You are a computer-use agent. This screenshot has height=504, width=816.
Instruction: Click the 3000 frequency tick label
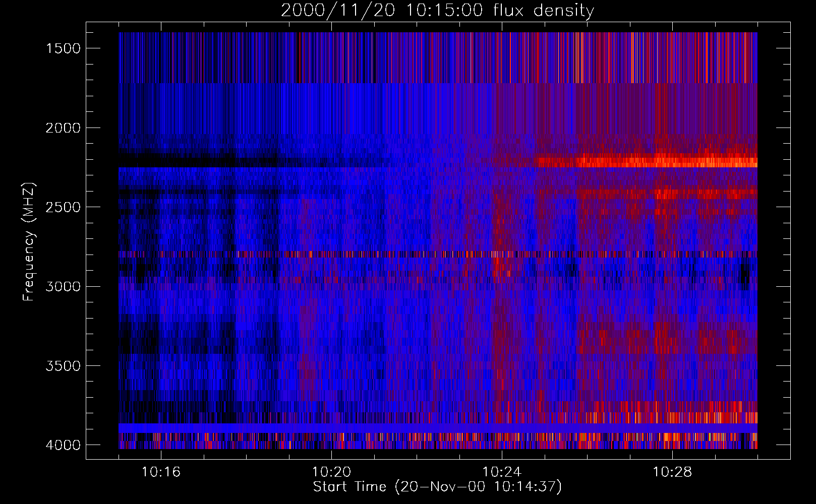click(63, 287)
